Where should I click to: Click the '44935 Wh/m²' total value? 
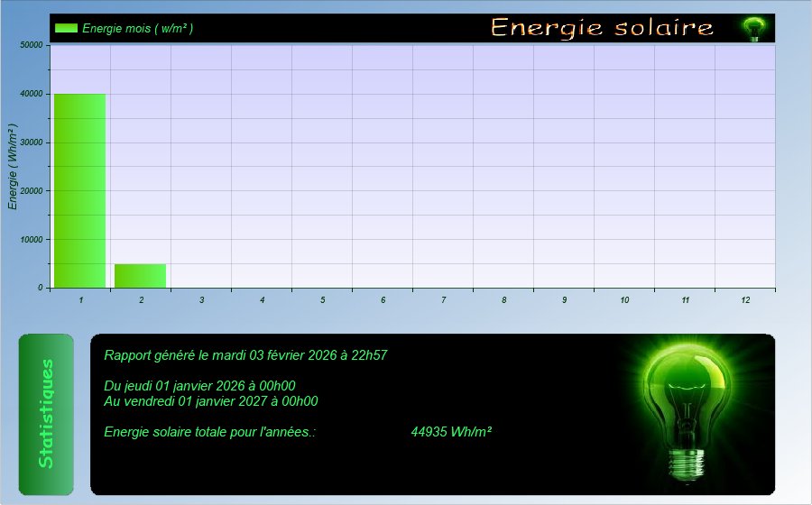[x=450, y=432]
